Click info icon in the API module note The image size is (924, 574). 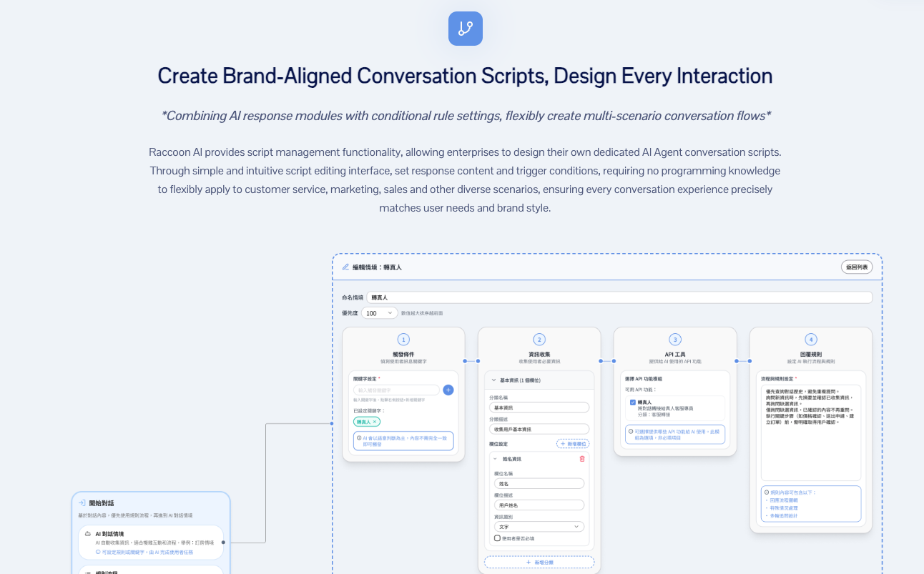pos(631,432)
